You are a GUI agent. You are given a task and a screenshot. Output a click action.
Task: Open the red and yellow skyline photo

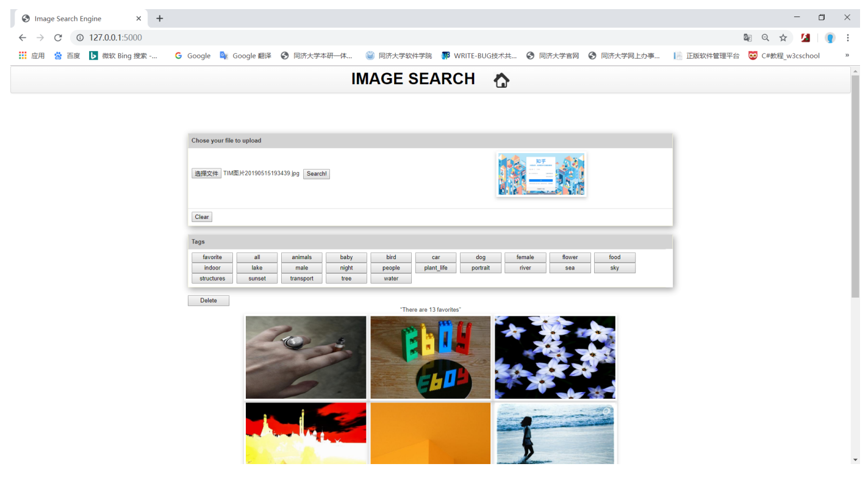(306, 433)
